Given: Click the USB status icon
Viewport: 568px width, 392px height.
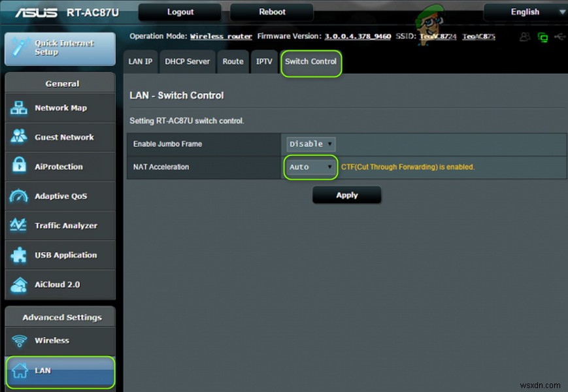Looking at the screenshot, I should click(560, 37).
